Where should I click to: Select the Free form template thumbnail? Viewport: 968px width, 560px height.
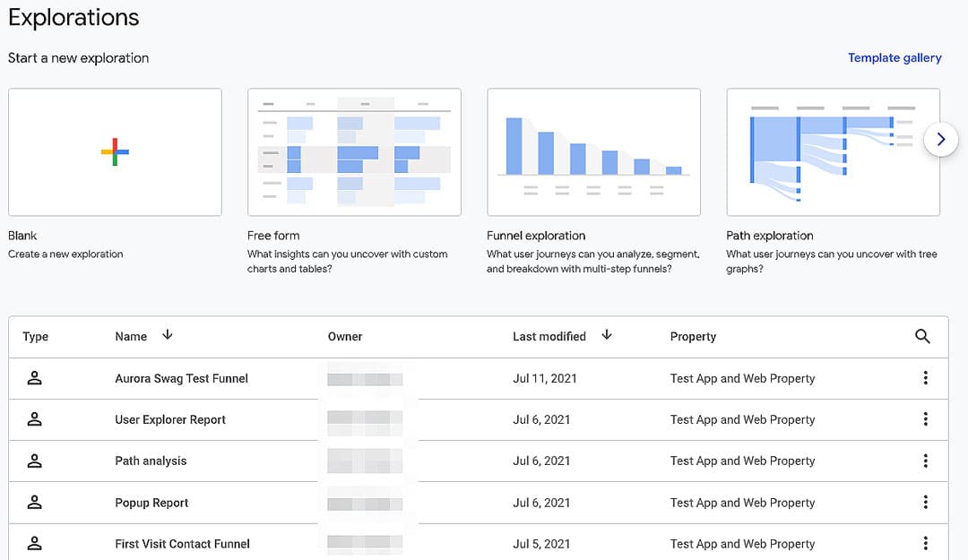[x=354, y=152]
